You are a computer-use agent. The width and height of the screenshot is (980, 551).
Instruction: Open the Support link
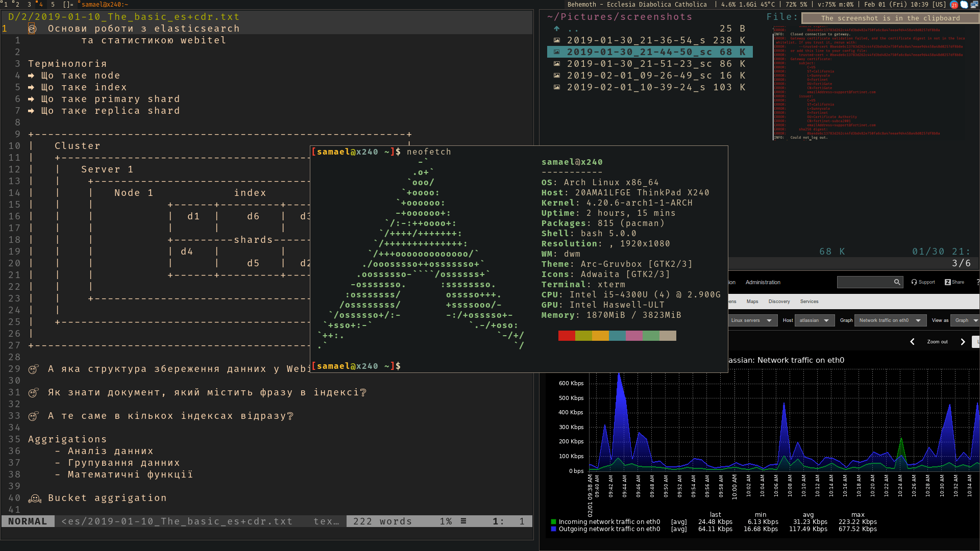[926, 282]
